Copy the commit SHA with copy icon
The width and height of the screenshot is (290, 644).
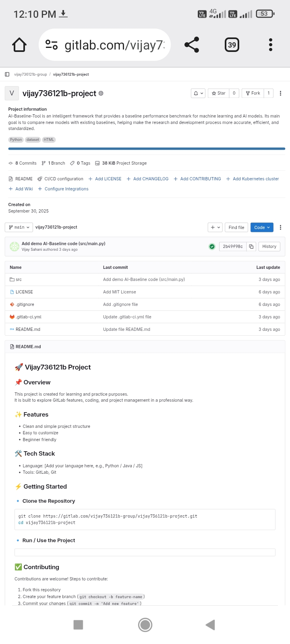coord(251,247)
